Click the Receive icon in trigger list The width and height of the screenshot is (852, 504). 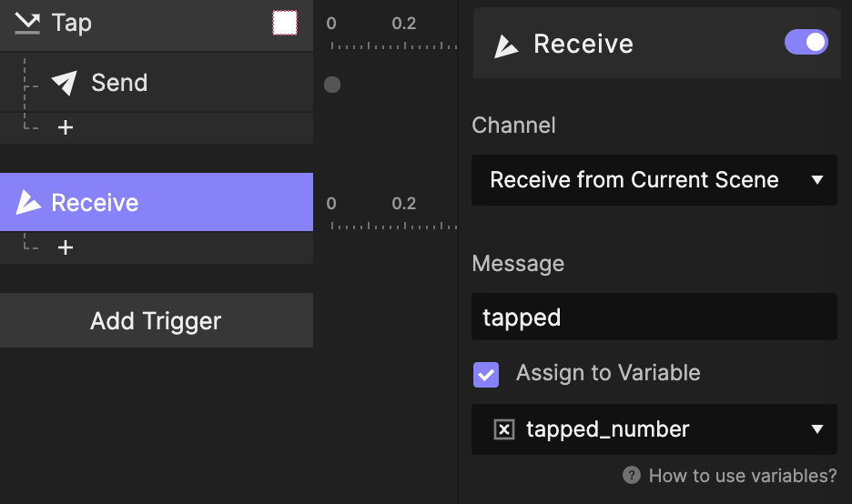[28, 202]
